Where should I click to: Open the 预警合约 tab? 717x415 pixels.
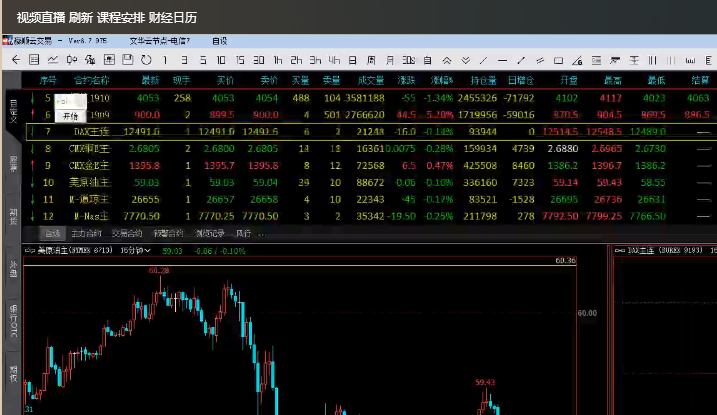pos(168,234)
